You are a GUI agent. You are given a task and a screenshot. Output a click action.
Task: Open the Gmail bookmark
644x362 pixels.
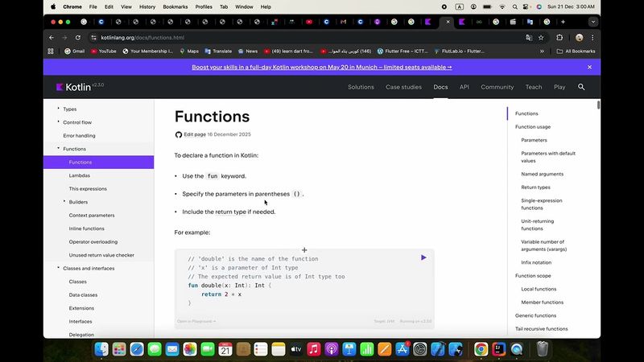tap(74, 51)
